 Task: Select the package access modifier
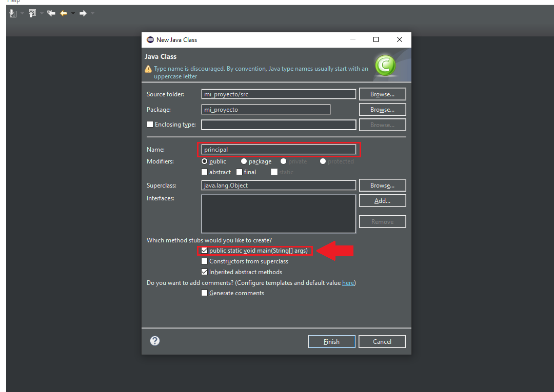click(x=244, y=161)
